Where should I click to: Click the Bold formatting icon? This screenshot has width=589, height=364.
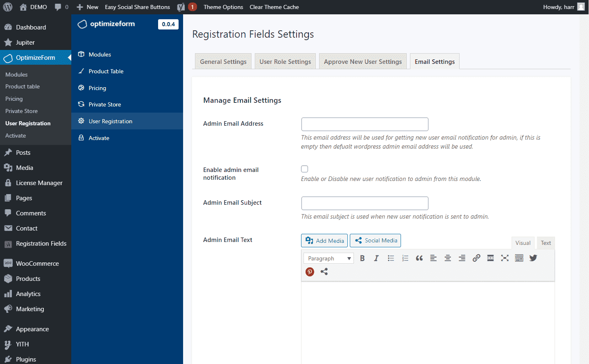point(362,258)
